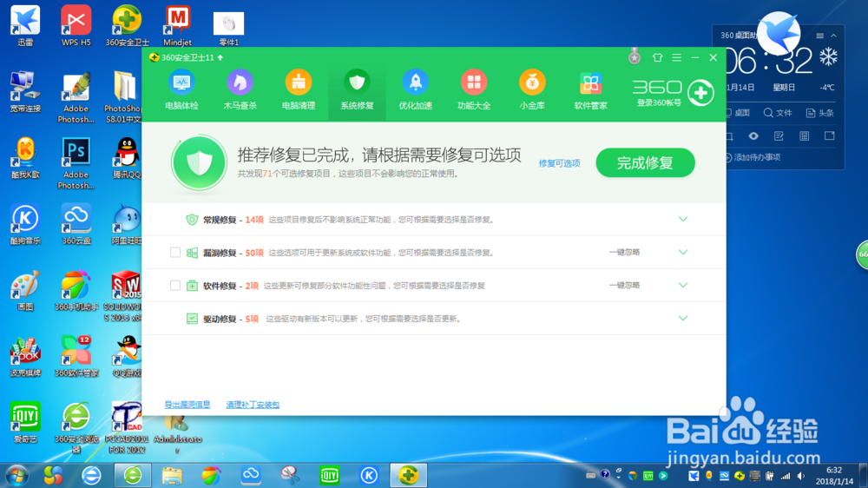
Task: Click 导出漏洞信息 link
Action: (187, 405)
